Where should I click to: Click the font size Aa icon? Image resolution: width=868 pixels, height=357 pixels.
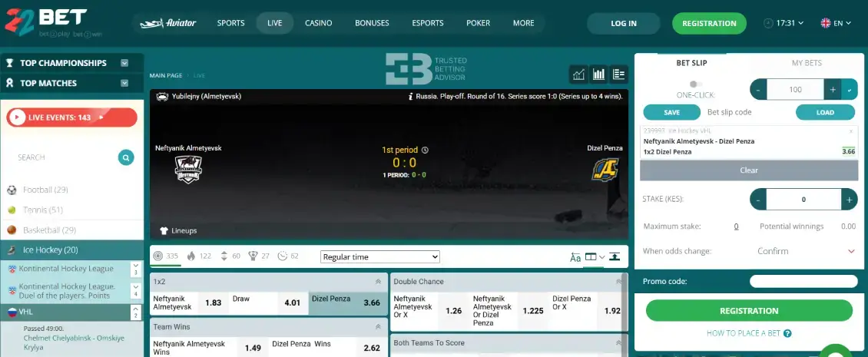575,257
